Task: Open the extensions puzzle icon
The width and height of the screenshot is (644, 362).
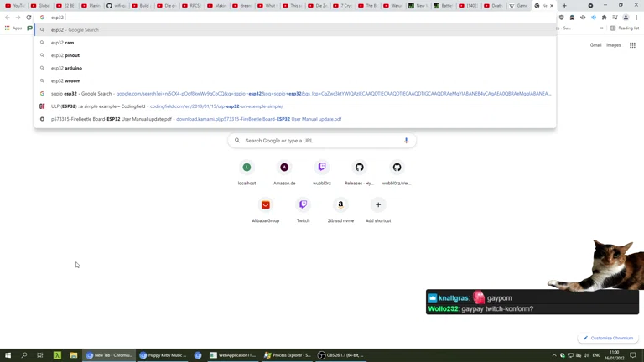Action: [604, 17]
